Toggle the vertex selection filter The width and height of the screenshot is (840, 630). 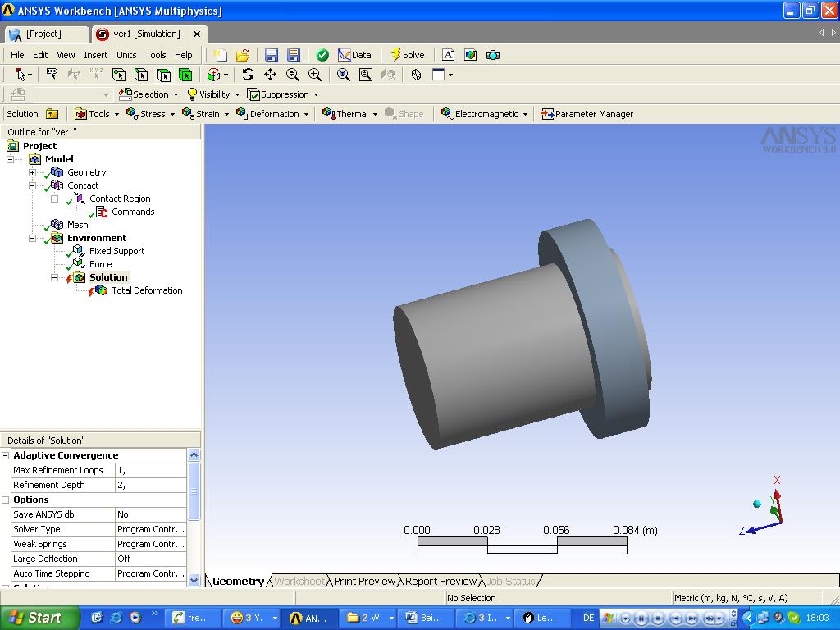click(x=119, y=75)
